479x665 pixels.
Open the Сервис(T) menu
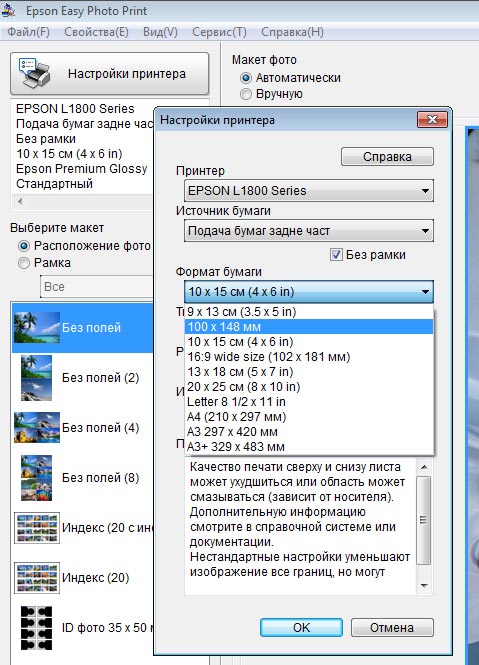point(219,32)
